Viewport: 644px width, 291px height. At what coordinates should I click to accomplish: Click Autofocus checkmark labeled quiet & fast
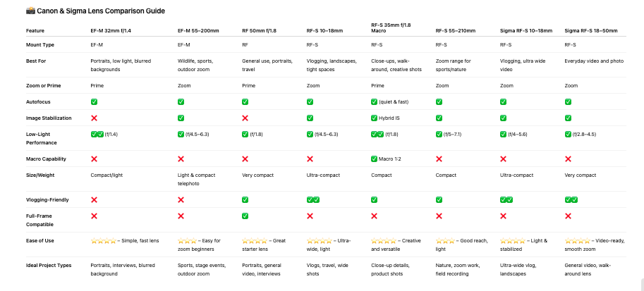click(374, 101)
